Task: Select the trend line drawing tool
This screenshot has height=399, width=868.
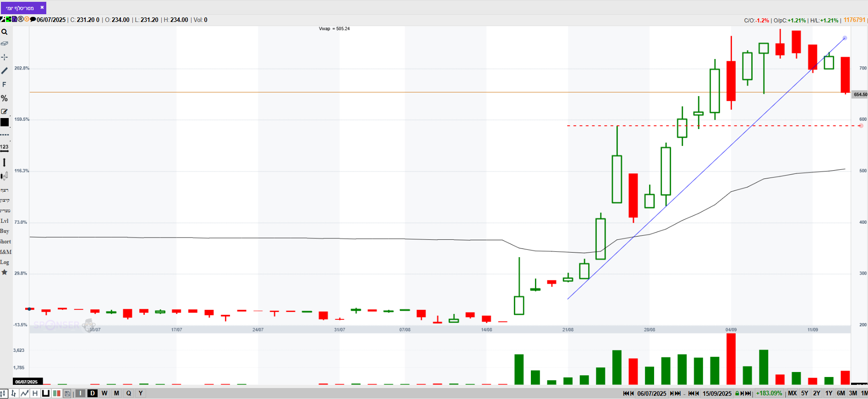Action: (4, 71)
